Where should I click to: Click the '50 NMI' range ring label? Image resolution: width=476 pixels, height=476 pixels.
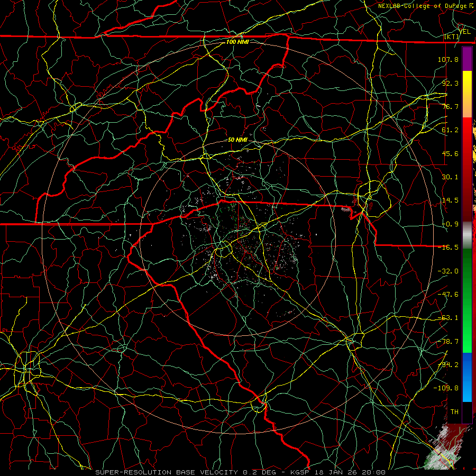(x=237, y=140)
